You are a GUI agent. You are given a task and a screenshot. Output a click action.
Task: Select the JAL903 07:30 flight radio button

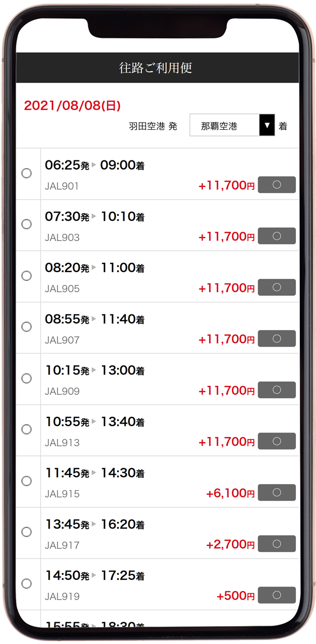(26, 224)
